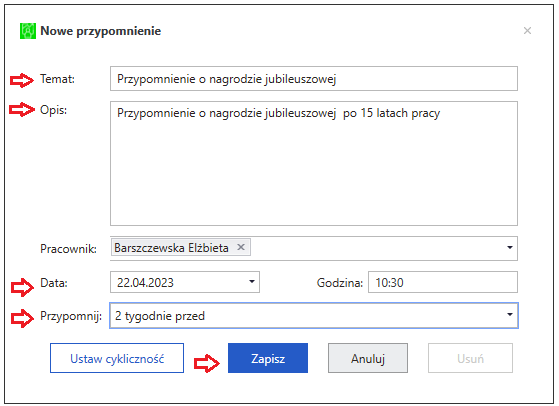
Task: Close the Nowe przypomnienie dialog
Action: 527,31
